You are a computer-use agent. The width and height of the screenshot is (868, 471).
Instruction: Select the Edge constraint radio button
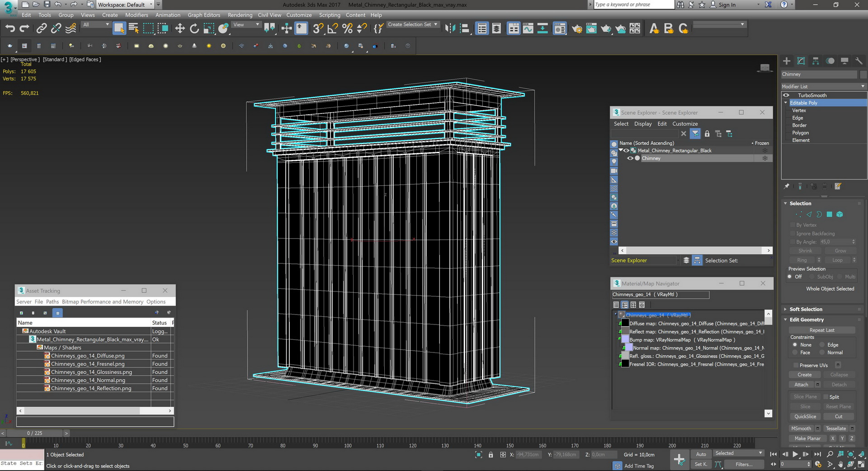pyautogui.click(x=822, y=345)
